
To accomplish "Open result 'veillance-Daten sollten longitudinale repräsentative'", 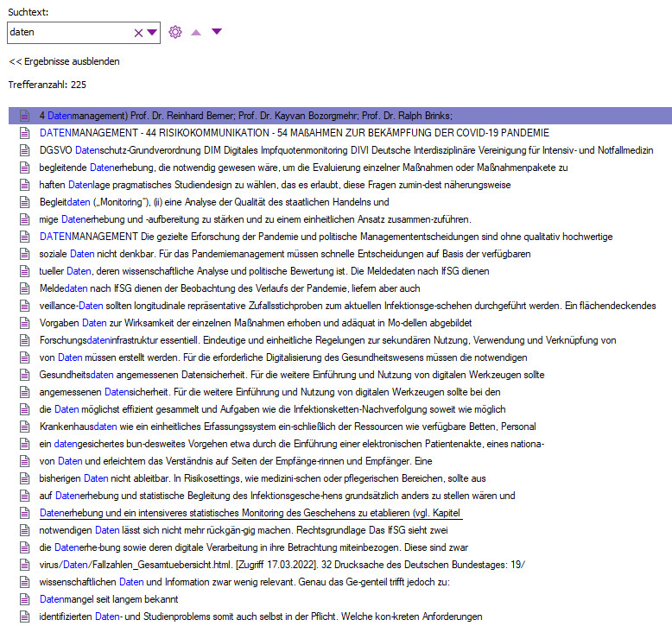I will coord(347,306).
